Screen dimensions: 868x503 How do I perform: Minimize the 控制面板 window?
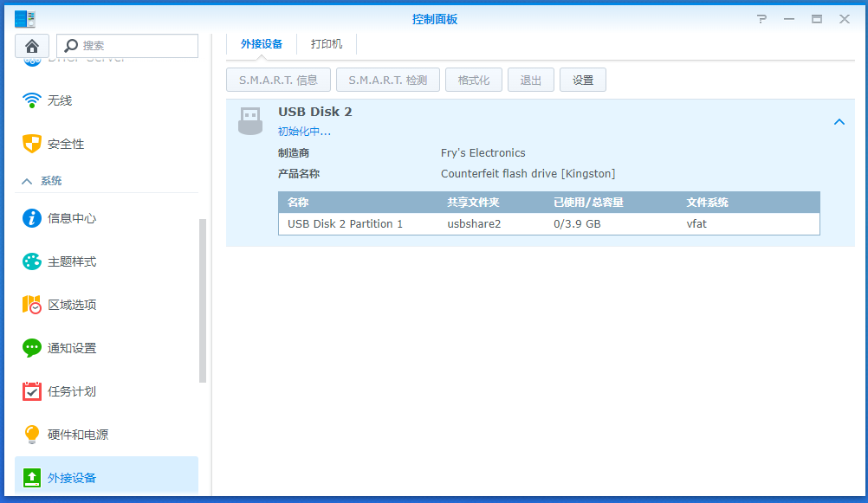click(x=789, y=19)
